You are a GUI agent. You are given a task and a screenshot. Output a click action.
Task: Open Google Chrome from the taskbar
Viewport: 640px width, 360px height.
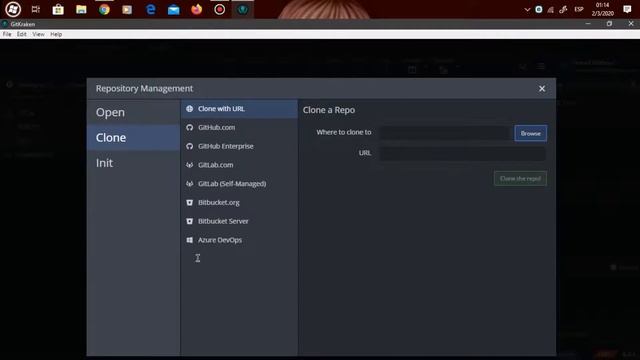tap(104, 9)
